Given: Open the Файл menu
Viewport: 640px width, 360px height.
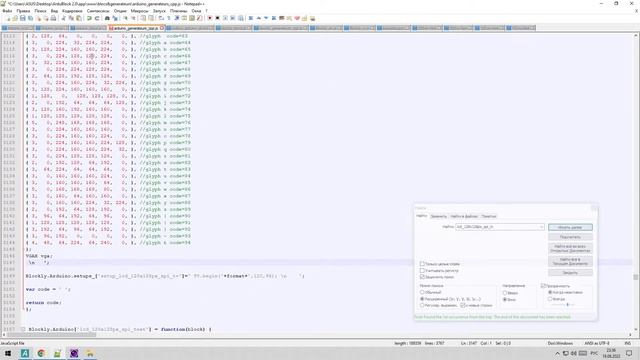Looking at the screenshot, I should (x=7, y=11).
